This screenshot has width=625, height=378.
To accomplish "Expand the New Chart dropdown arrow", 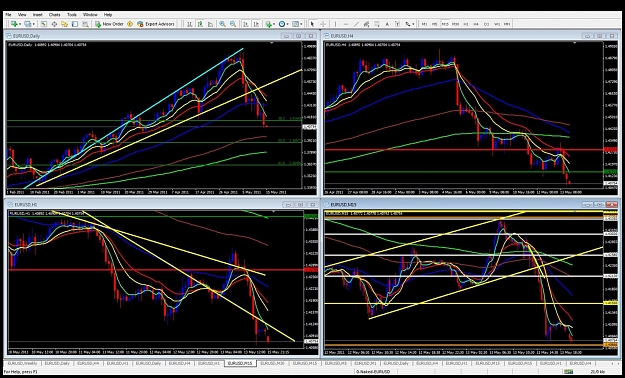I will point(20,24).
